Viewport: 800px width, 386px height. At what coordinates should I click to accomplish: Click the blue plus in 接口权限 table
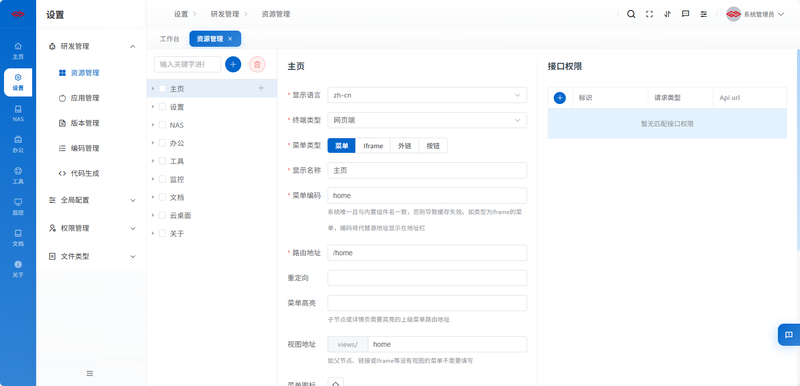[x=560, y=98]
